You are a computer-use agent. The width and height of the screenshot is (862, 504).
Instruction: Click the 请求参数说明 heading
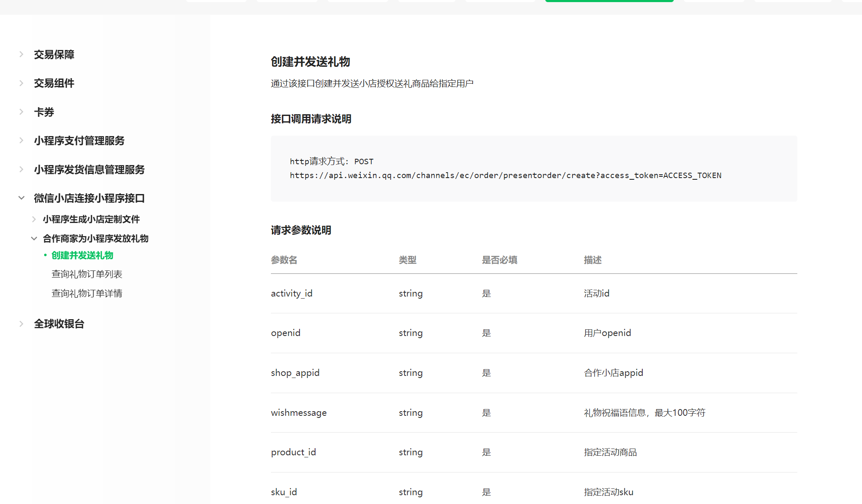(x=301, y=230)
